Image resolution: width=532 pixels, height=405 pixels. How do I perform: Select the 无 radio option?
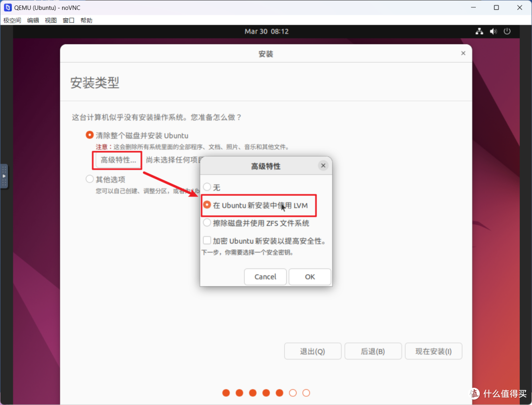[x=207, y=187]
